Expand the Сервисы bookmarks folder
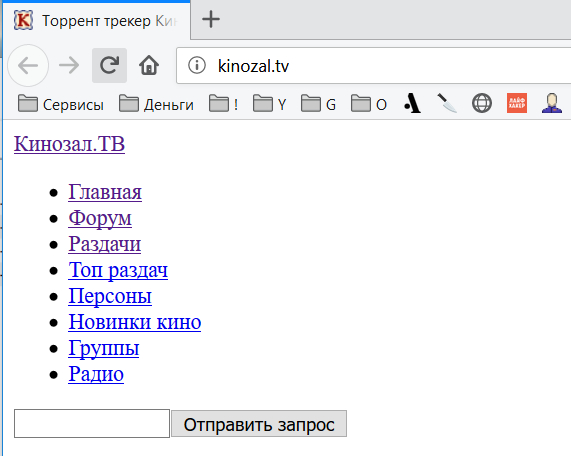Viewport: 571px width, 456px height. 61,104
